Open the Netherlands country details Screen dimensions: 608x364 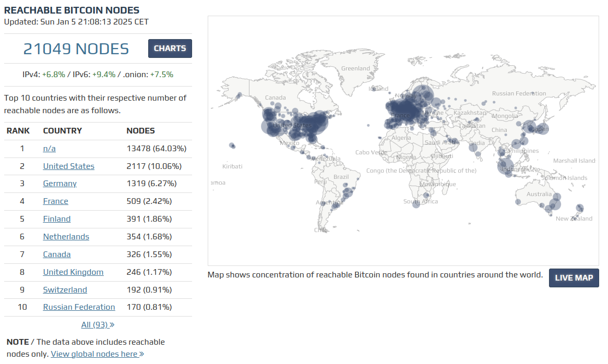click(66, 236)
